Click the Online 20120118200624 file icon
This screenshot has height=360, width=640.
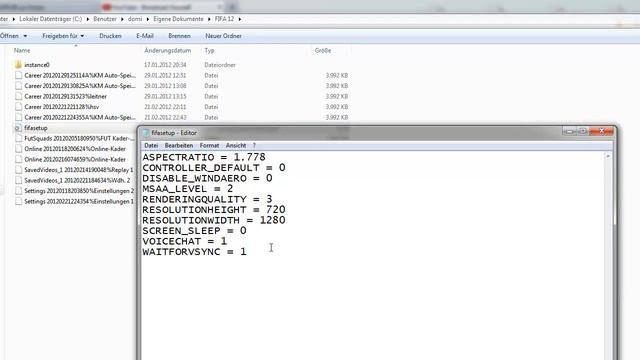(18, 149)
